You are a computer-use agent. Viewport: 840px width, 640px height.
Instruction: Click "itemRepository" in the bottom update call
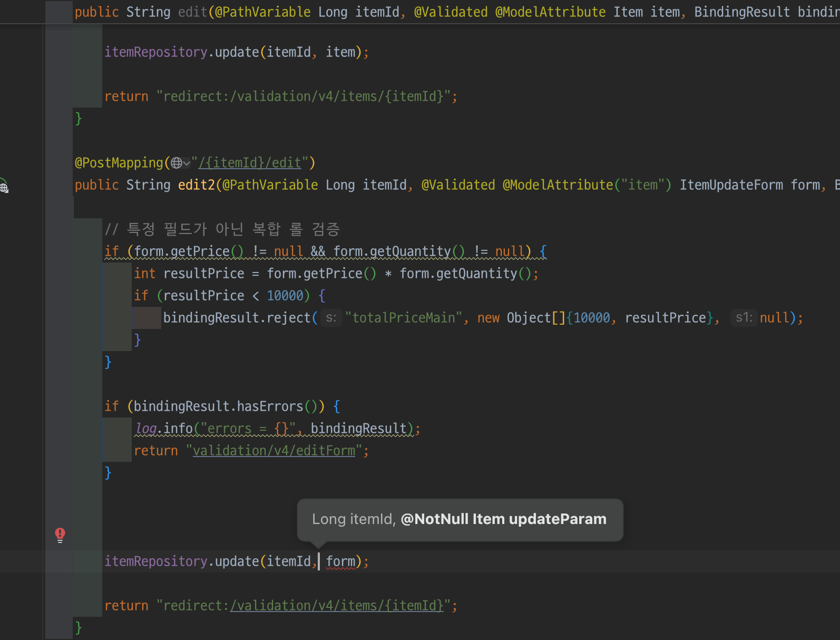pos(156,561)
